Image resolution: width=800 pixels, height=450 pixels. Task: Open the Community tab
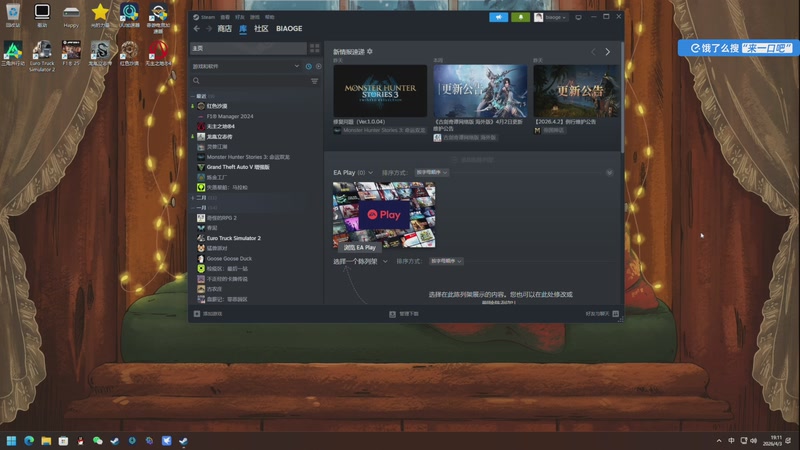(x=261, y=29)
